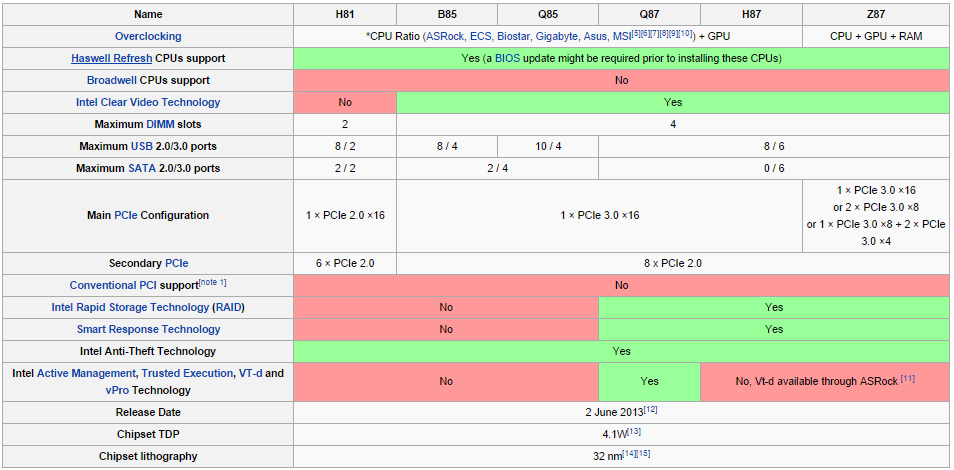Open the Gigabyte manufacturer link

[x=557, y=36]
